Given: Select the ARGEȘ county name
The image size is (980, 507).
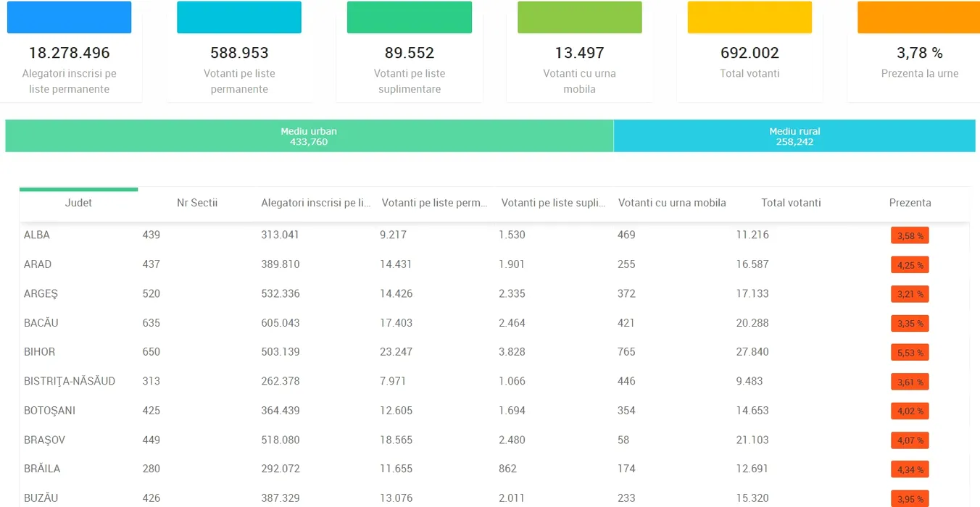Looking at the screenshot, I should coord(41,293).
